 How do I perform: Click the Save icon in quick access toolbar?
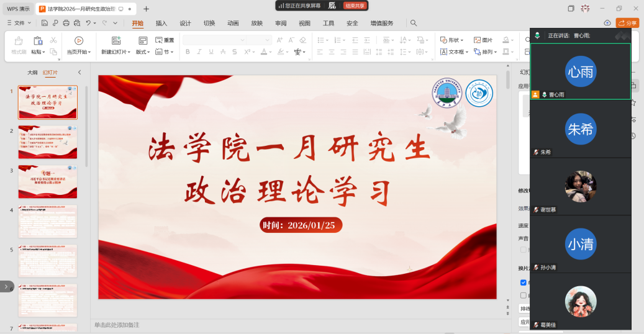[x=45, y=23]
